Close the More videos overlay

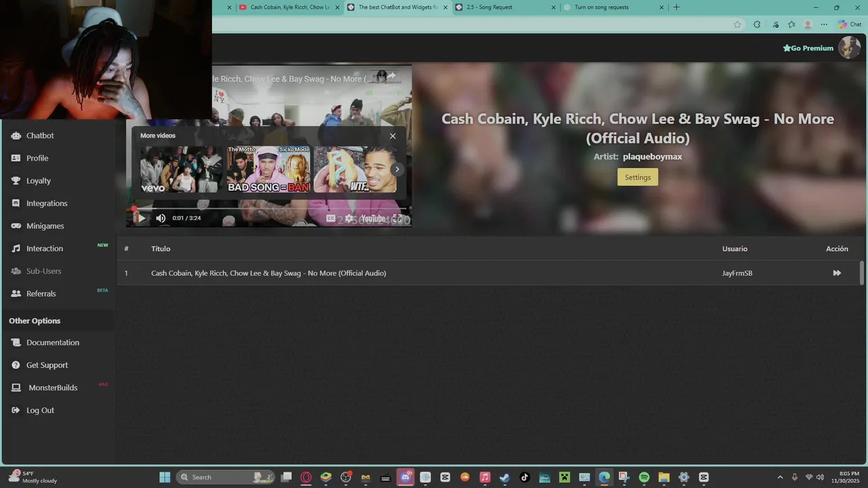[x=393, y=136]
